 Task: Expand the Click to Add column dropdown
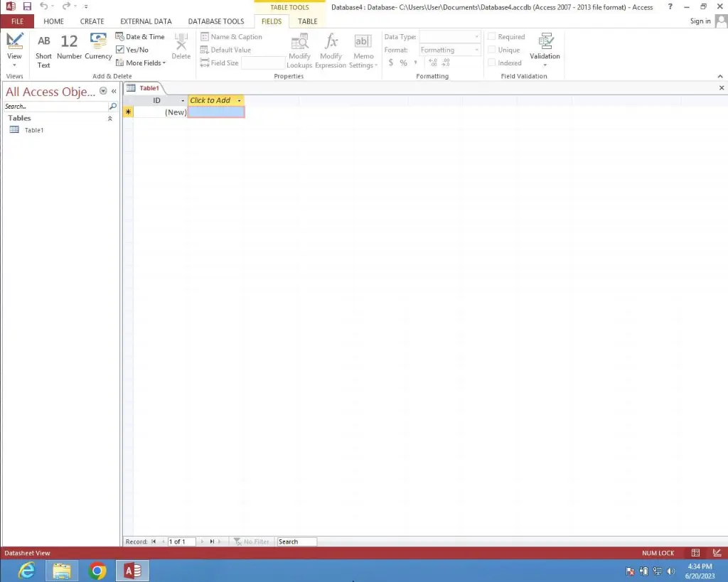239,101
